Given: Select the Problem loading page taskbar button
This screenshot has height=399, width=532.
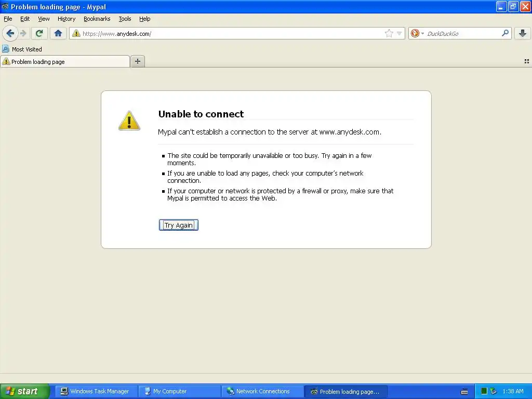Looking at the screenshot, I should 346,391.
